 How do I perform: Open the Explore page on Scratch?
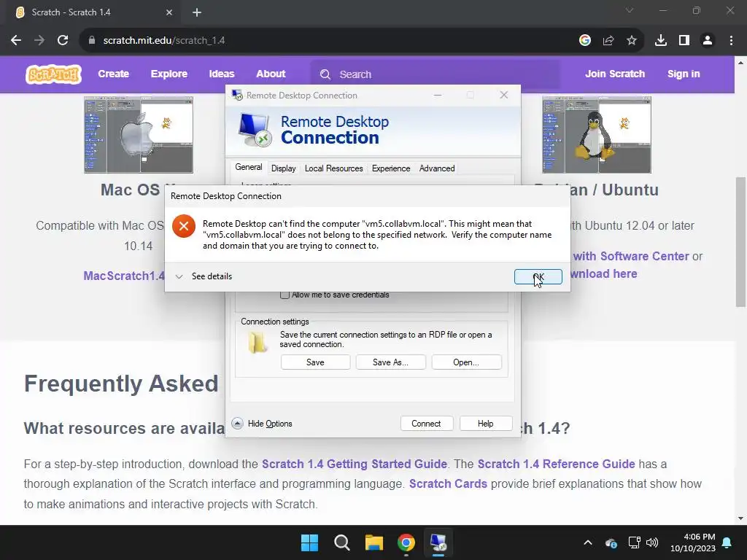169,74
